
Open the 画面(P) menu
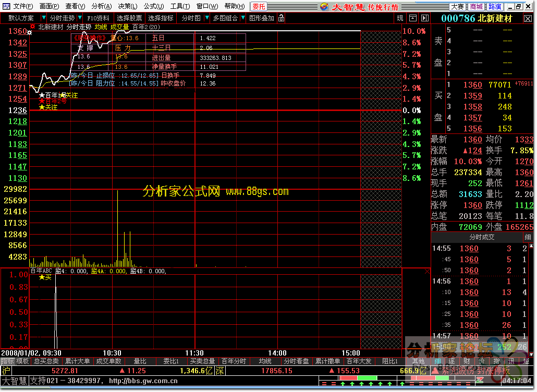click(x=50, y=6)
